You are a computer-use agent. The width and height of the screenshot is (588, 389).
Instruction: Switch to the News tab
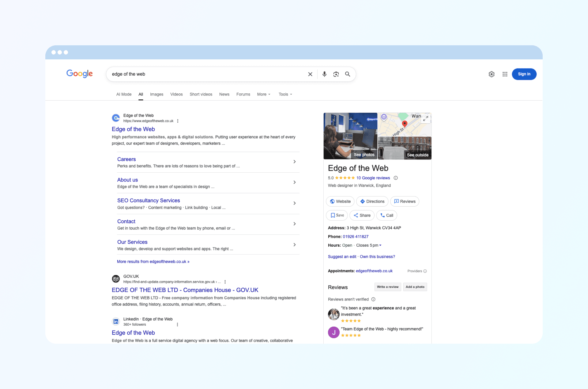(224, 94)
